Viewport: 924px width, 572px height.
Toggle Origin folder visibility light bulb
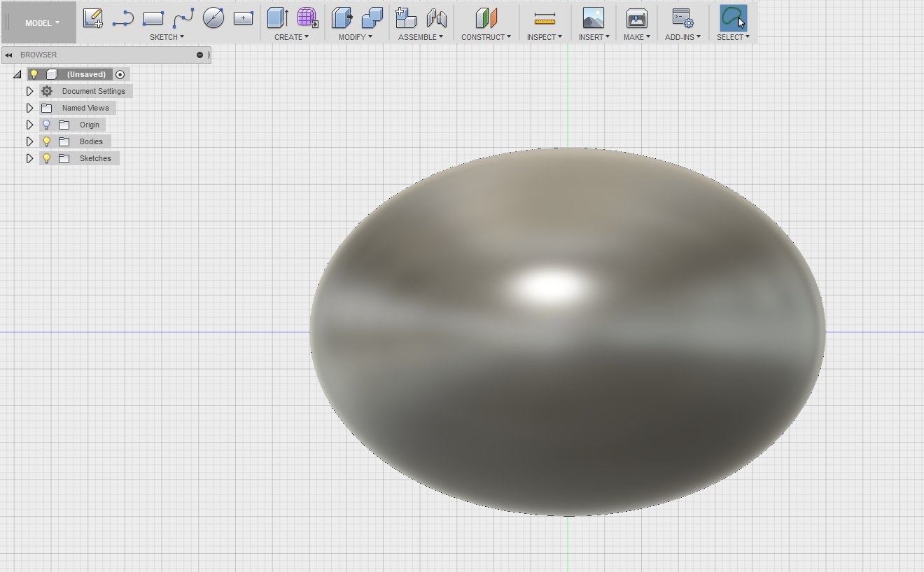tap(46, 125)
